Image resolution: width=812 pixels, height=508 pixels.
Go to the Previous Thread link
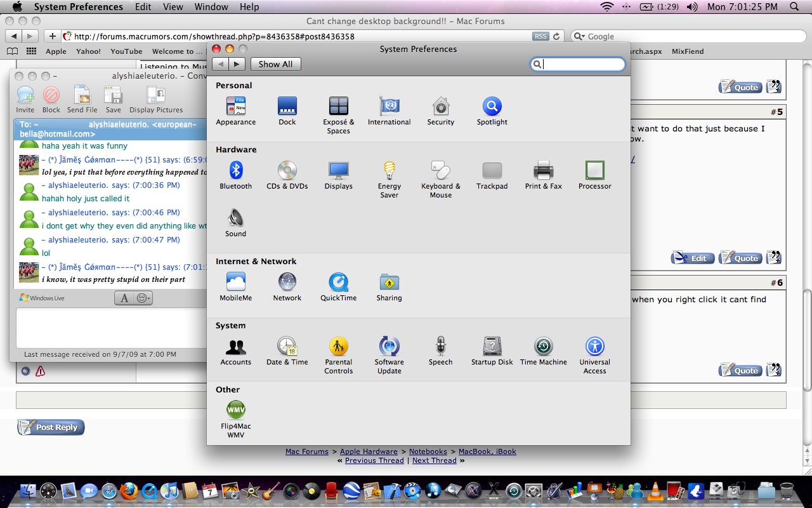click(x=374, y=460)
